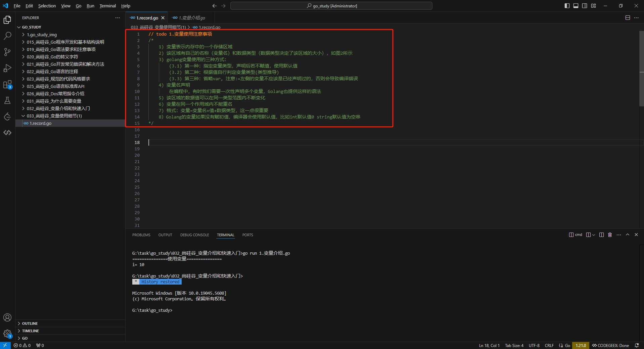Viewport: 644px width, 349px height.
Task: Expand the 032_尚硅谷_变量介绍和快速入门 folder
Action: pyautogui.click(x=58, y=108)
